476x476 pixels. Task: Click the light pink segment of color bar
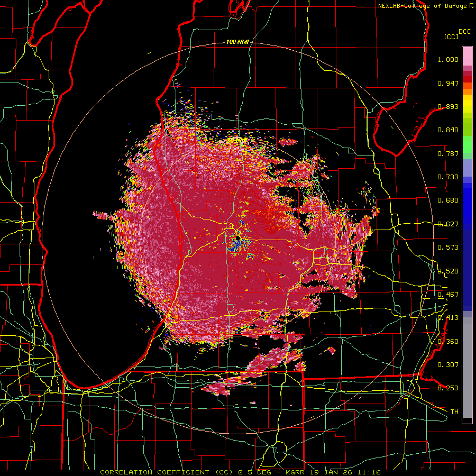point(467,57)
